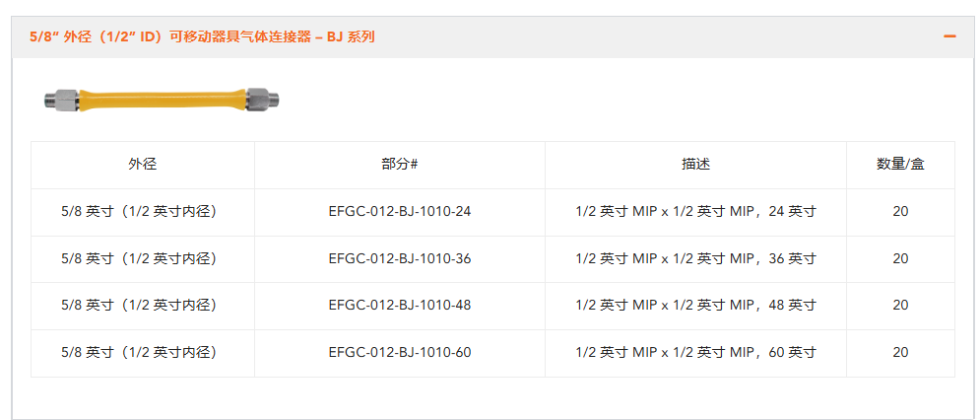This screenshot has width=980, height=420.
Task: Select part number EFGC-012-BJ-1010-48
Action: [x=399, y=306]
